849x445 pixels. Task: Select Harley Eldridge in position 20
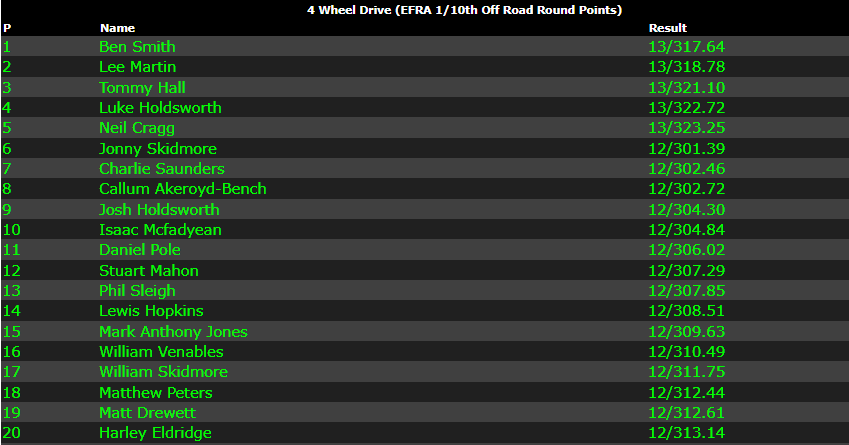[155, 433]
